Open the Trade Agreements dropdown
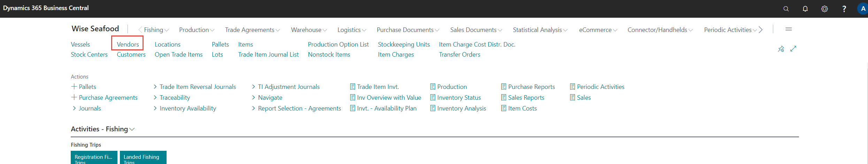868x164 pixels. click(252, 30)
